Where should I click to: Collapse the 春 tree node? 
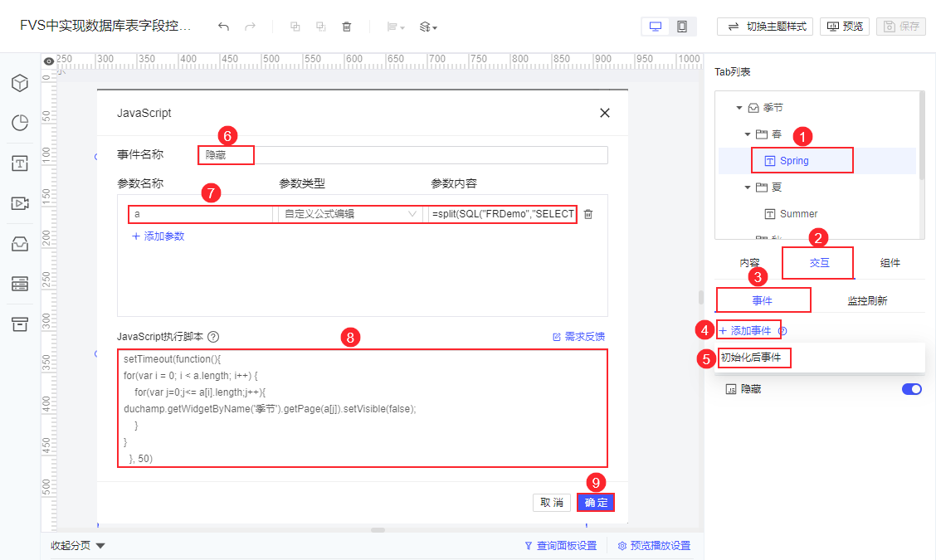(748, 134)
